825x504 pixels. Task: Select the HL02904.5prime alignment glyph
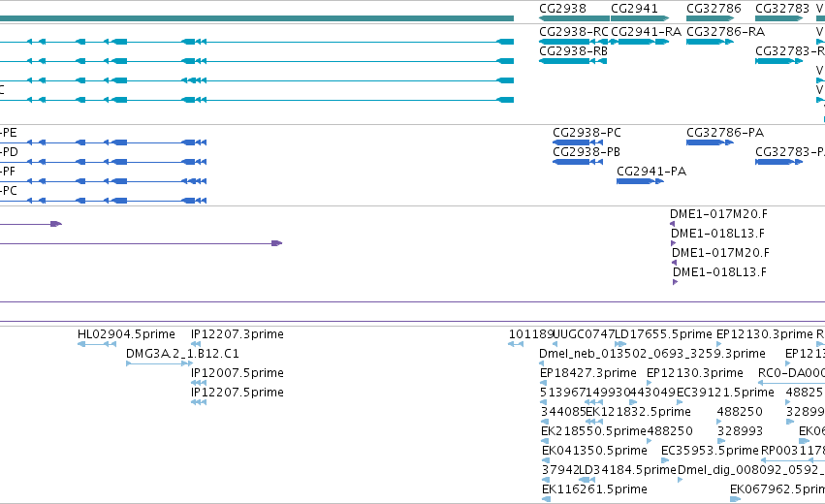(x=97, y=344)
